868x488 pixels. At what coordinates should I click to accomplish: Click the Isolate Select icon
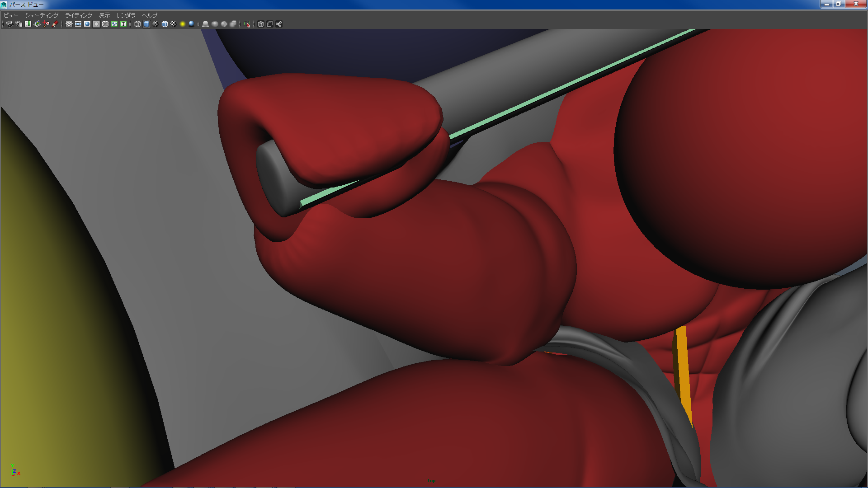247,24
